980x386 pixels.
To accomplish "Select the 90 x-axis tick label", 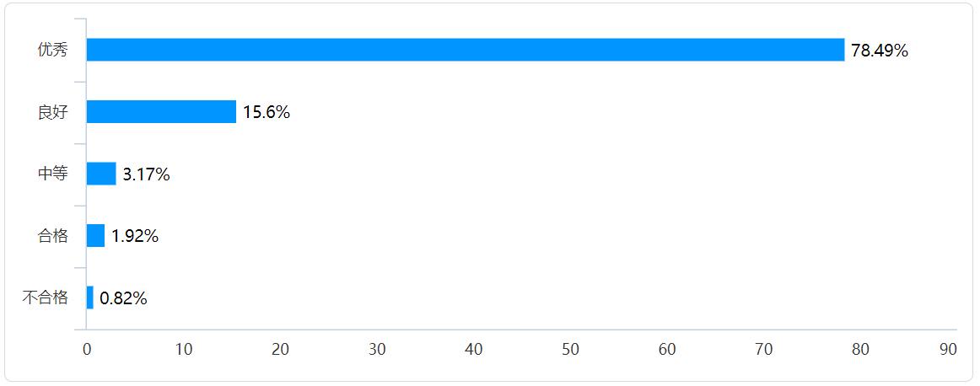I will coord(948,349).
